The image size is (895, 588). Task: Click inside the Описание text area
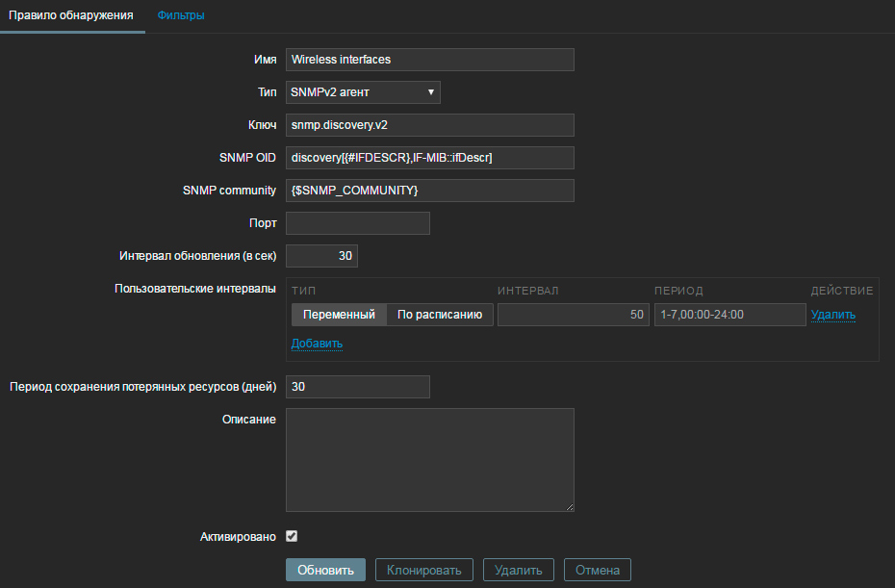pyautogui.click(x=429, y=459)
